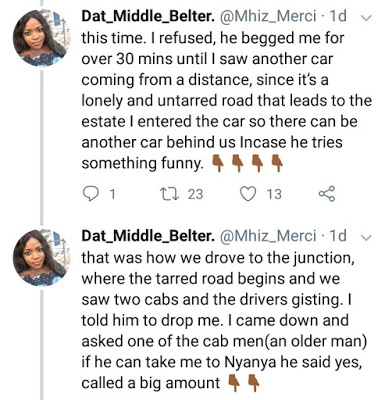The image size is (385, 400).
Task: Open the first tweet text about lonely road
Action: pos(227,101)
